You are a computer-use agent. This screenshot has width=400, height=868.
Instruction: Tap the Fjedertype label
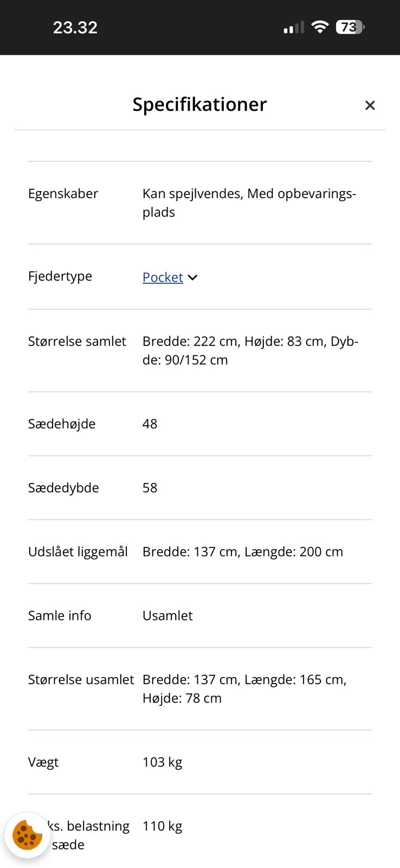60,276
